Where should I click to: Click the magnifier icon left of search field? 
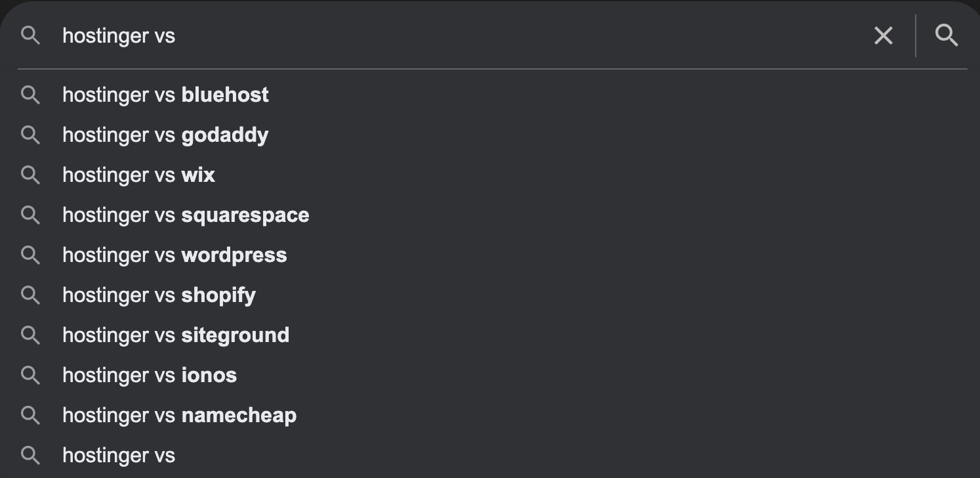pos(30,35)
